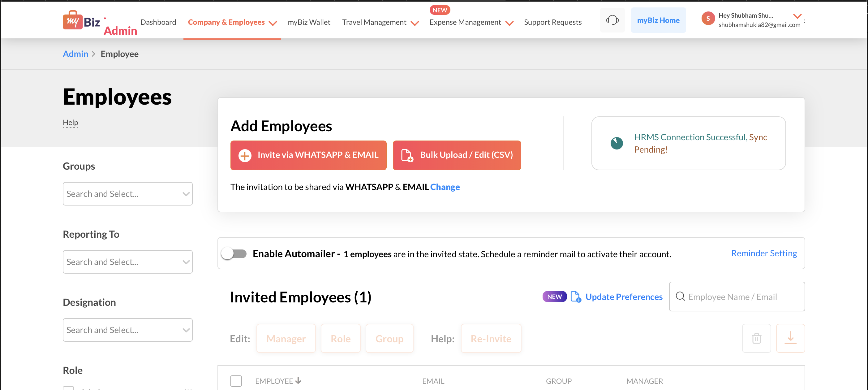868x390 pixels.
Task: Click the Group edit button
Action: [x=389, y=338]
